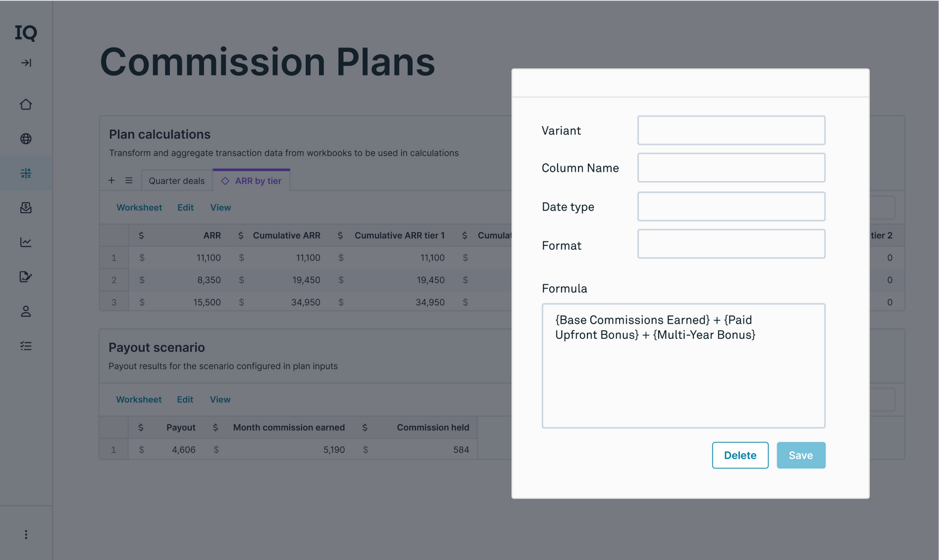
Task: Open the Home icon in the sidebar
Action: tap(26, 104)
